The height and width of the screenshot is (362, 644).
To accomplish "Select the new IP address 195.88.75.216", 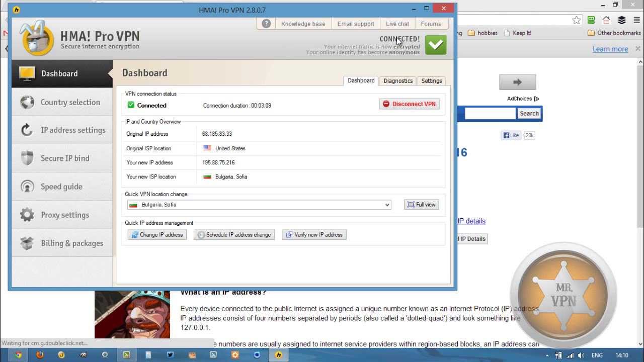I will pos(218,163).
